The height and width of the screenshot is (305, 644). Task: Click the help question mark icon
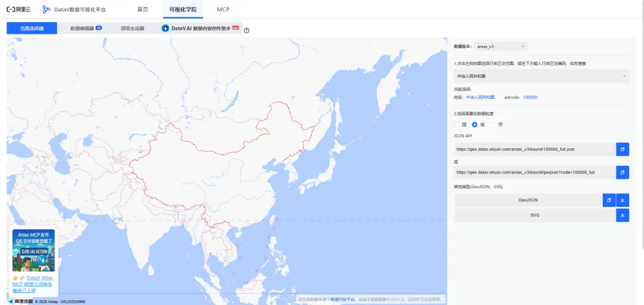246,30
